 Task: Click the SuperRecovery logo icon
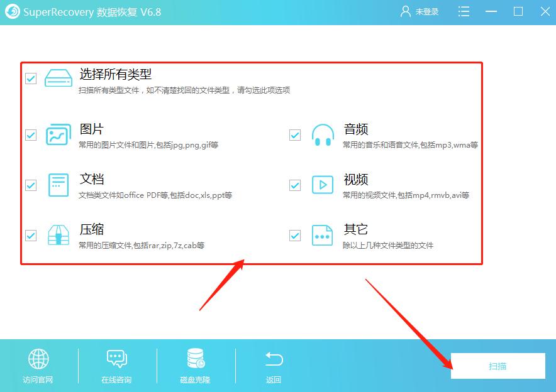point(11,11)
